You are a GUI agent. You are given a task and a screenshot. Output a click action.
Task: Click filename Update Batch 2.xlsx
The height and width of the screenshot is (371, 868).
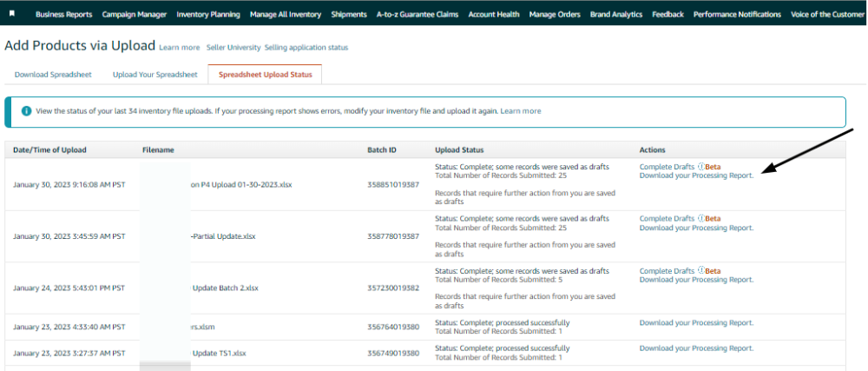[224, 288]
